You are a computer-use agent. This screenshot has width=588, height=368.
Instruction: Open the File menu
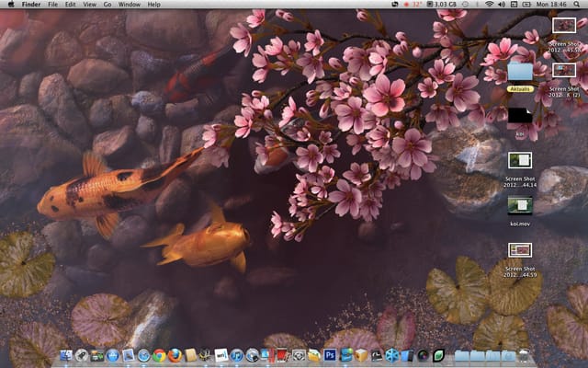click(x=53, y=5)
